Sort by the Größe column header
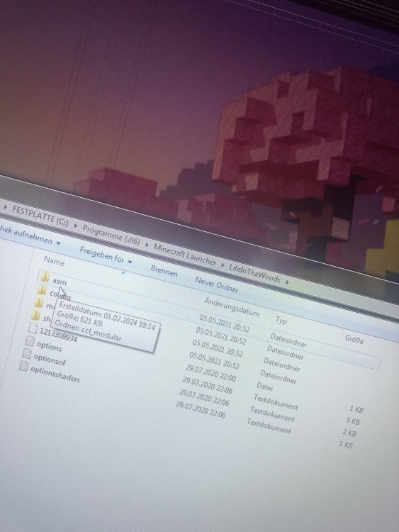 tap(354, 339)
